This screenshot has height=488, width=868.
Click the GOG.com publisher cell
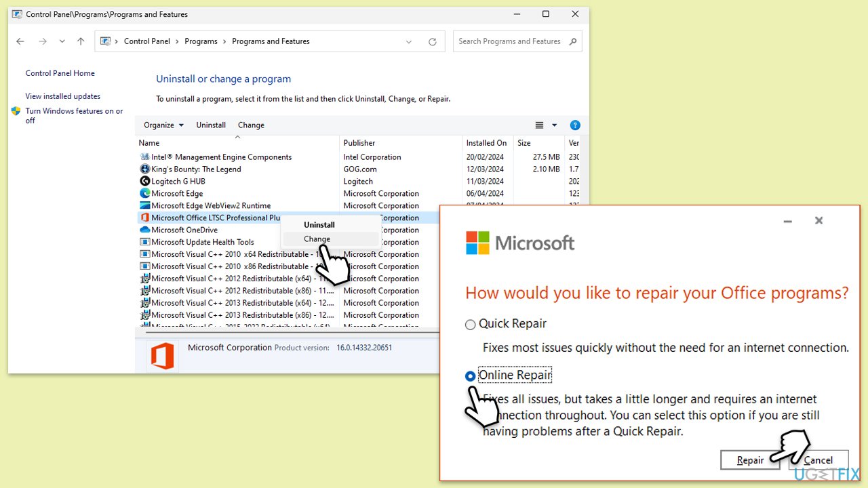click(360, 169)
